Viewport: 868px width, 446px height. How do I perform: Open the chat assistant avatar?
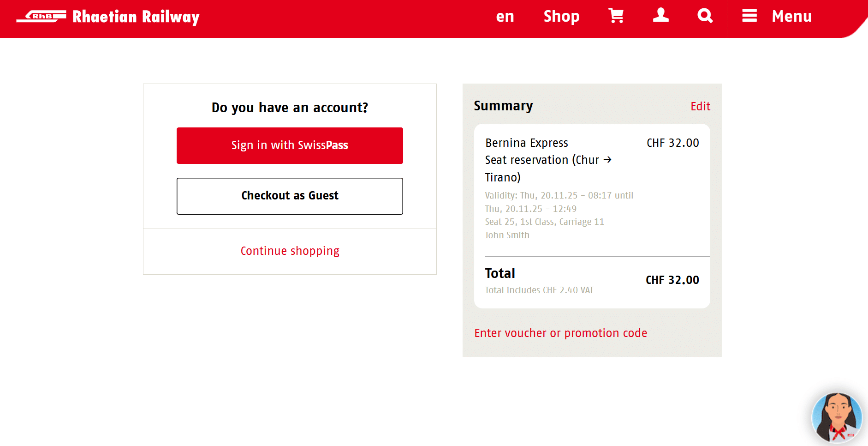pos(837,417)
